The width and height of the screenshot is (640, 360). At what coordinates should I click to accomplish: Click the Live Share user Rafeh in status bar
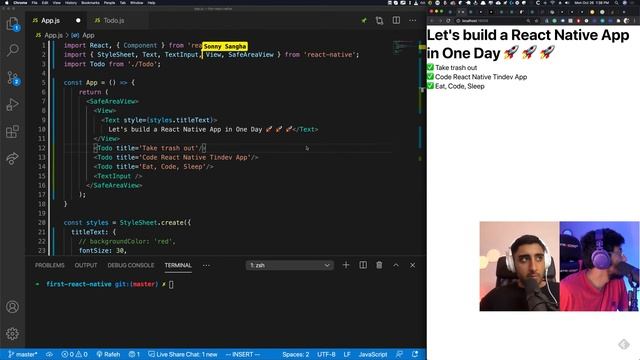pos(108,354)
